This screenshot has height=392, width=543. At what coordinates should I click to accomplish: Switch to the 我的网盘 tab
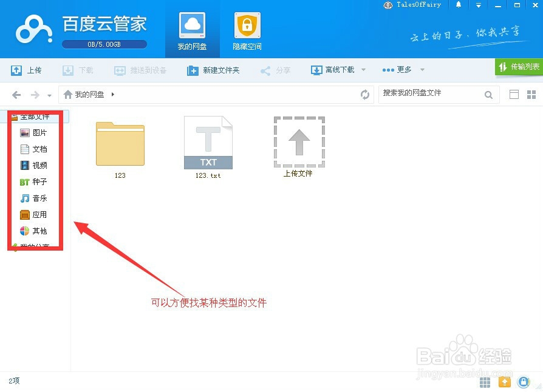pos(192,29)
